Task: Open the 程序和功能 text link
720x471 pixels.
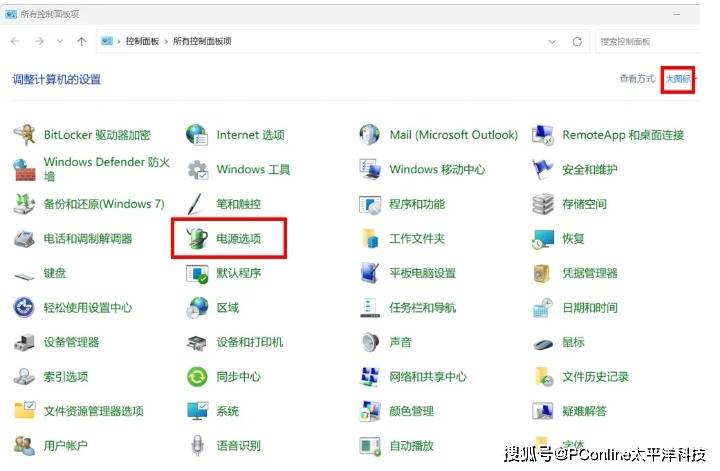Action: pyautogui.click(x=417, y=204)
